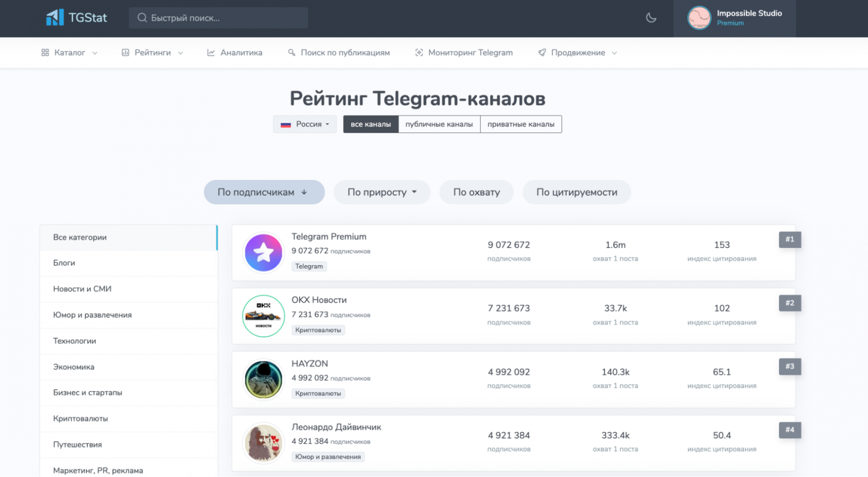Click the Продвижение rocket icon
Screen dimensions: 868x477
click(542, 52)
